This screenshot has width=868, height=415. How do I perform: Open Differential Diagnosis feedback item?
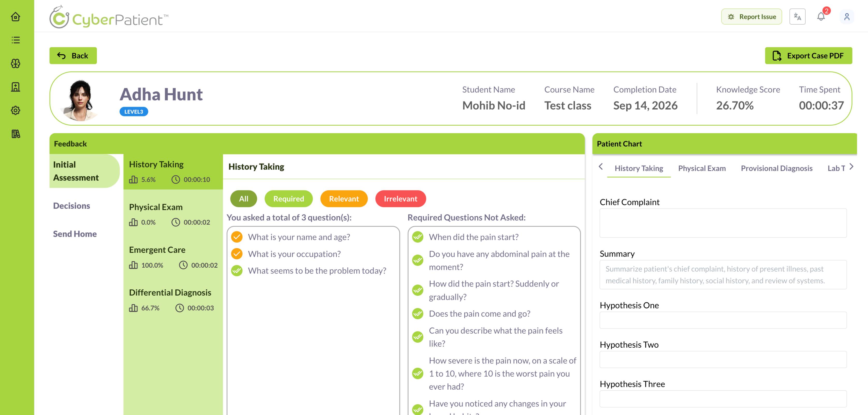pyautogui.click(x=173, y=300)
